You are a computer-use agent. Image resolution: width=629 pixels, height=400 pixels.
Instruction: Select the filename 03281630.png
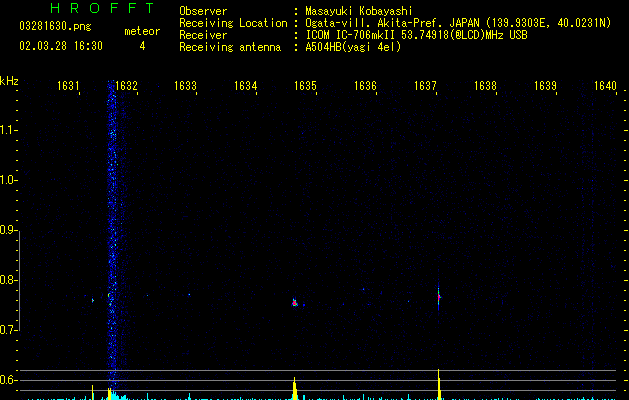coord(55,26)
